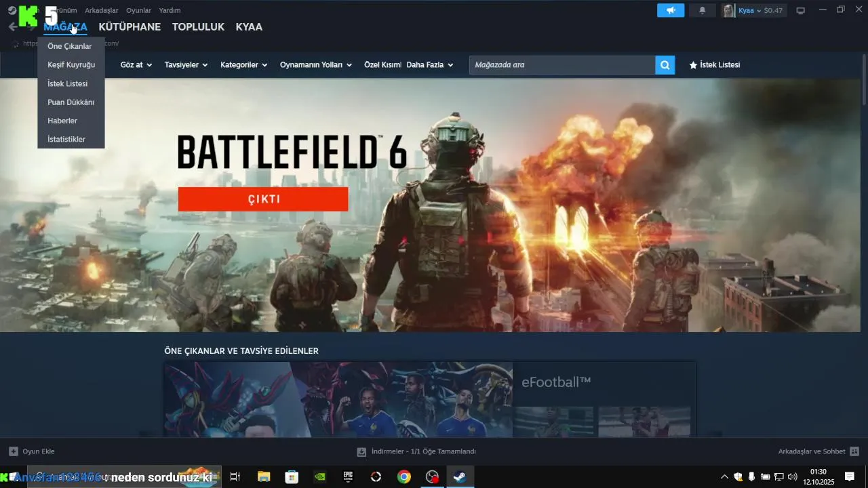Open the Arkadaşlar top menu
This screenshot has height=488, width=868.
pyautogui.click(x=102, y=10)
